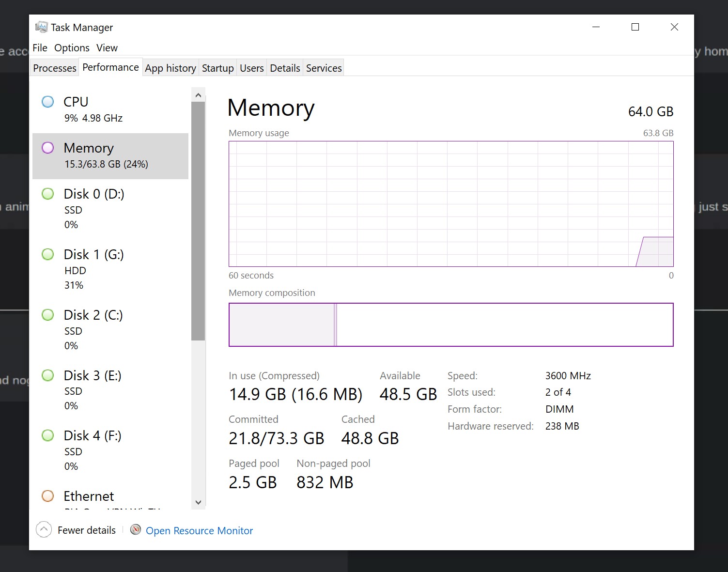Select Disk 1 (G:) HDD entry
This screenshot has height=572, width=728.
coord(110,270)
